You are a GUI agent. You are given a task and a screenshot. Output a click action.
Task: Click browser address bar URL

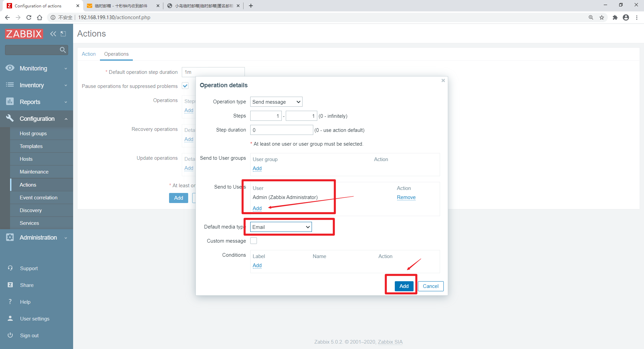click(114, 17)
